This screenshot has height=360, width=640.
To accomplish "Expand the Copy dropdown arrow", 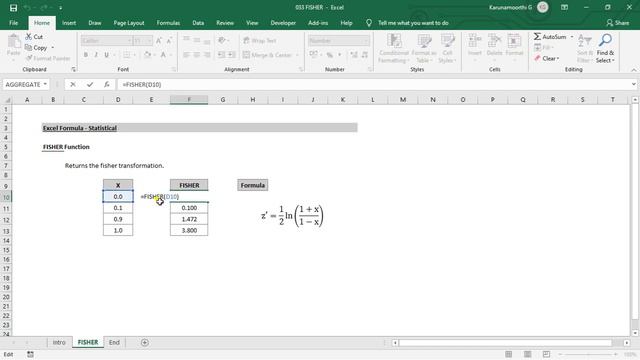I will coord(53,48).
